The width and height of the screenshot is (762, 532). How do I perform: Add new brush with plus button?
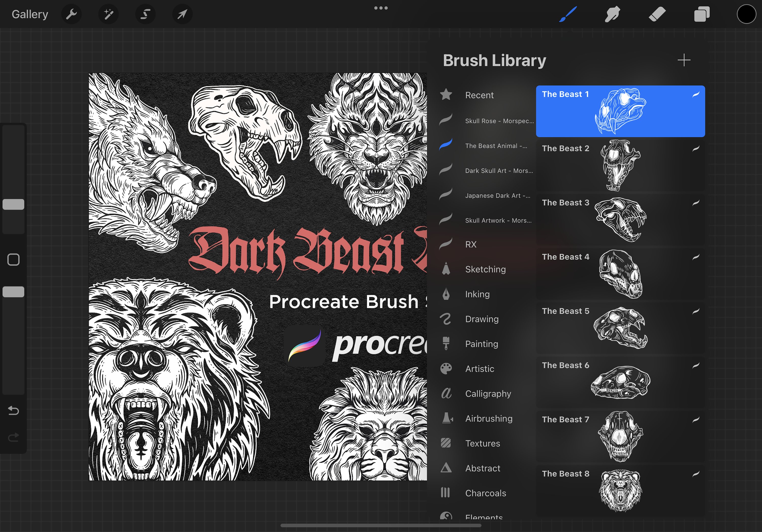point(684,60)
